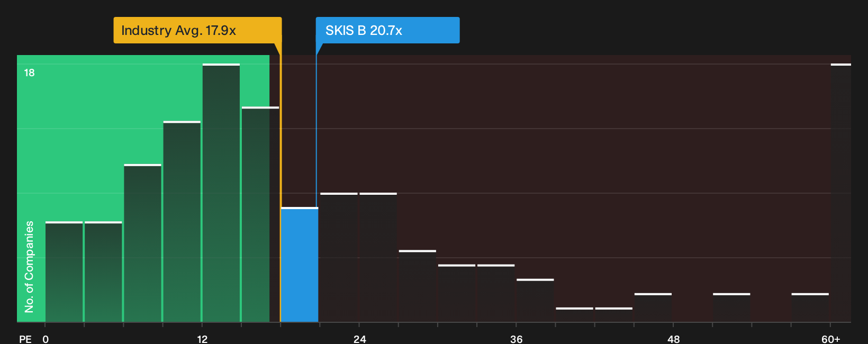Select the 60+ PE bar
Viewport: 868px width, 344px height.
coord(841,193)
